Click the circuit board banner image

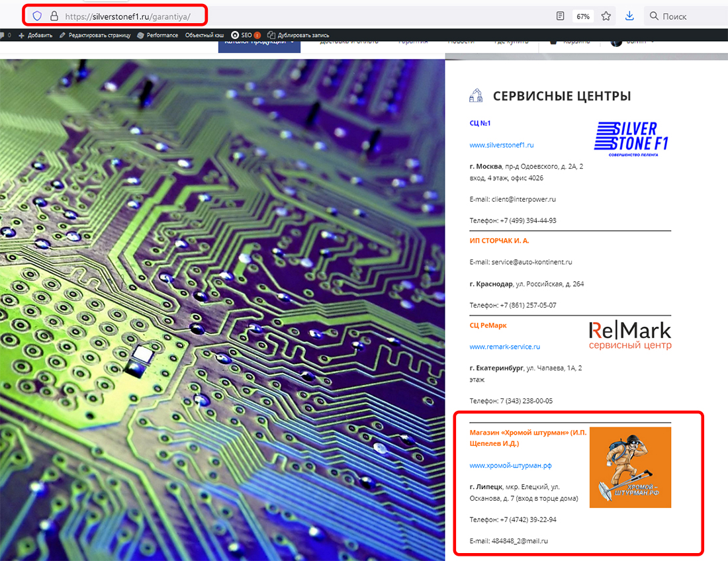pos(222,310)
